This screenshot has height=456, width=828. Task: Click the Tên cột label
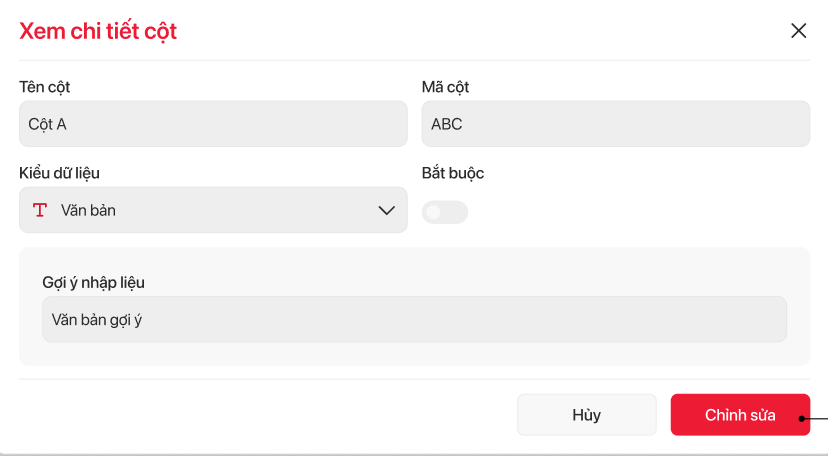45,87
